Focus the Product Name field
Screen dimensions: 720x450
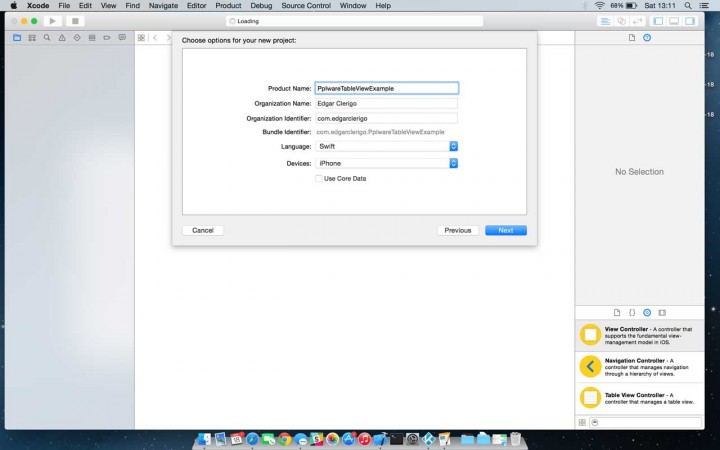click(387, 88)
